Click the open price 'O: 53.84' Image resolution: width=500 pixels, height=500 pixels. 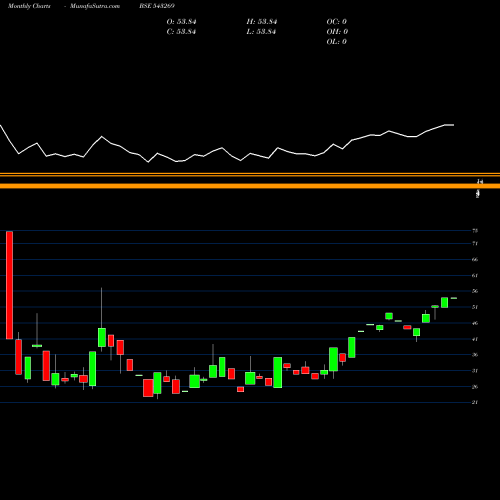click(181, 22)
